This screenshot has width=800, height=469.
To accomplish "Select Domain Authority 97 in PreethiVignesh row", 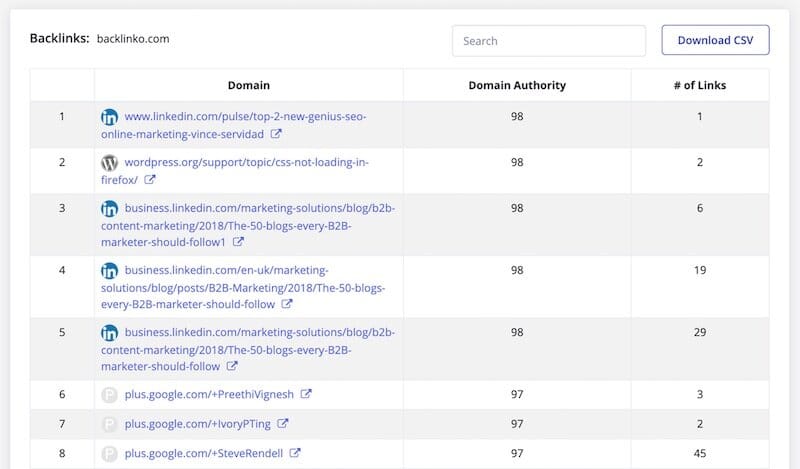I will 517,394.
